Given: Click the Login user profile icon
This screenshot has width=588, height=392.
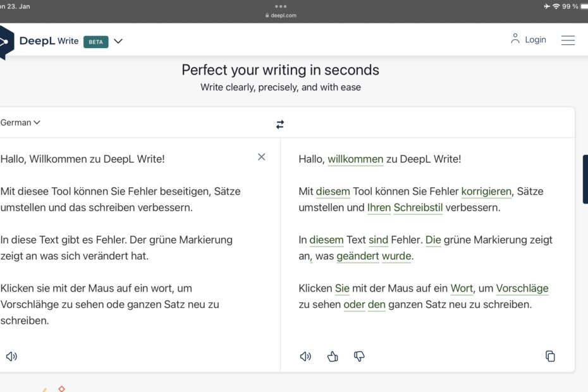Looking at the screenshot, I should pyautogui.click(x=515, y=39).
